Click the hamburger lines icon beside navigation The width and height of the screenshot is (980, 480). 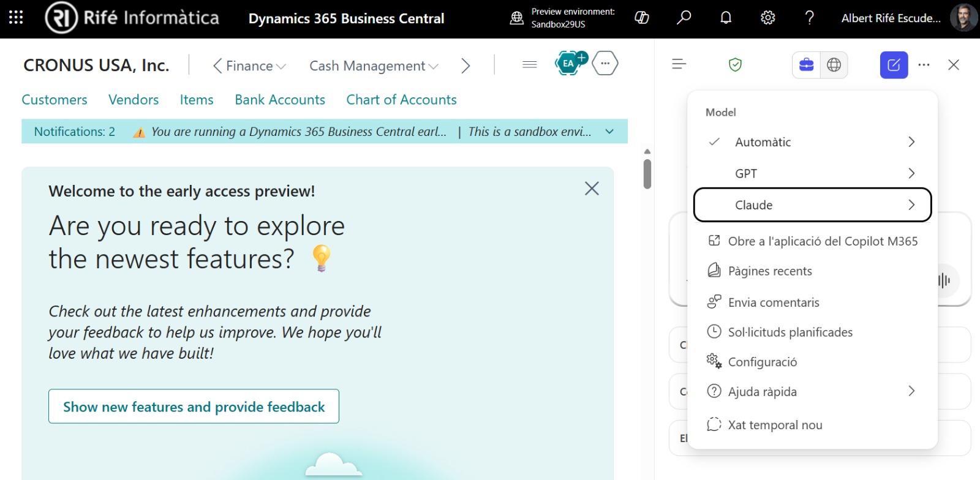point(530,64)
